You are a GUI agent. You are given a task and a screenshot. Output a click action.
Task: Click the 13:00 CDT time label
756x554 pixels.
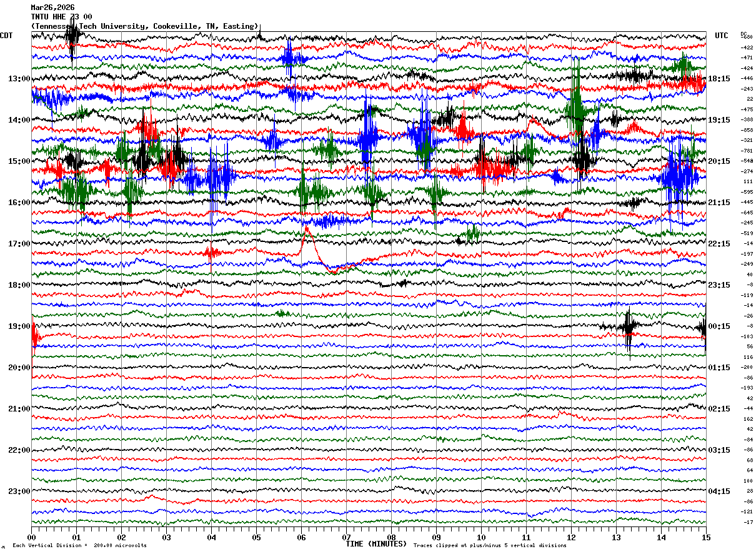click(x=19, y=79)
